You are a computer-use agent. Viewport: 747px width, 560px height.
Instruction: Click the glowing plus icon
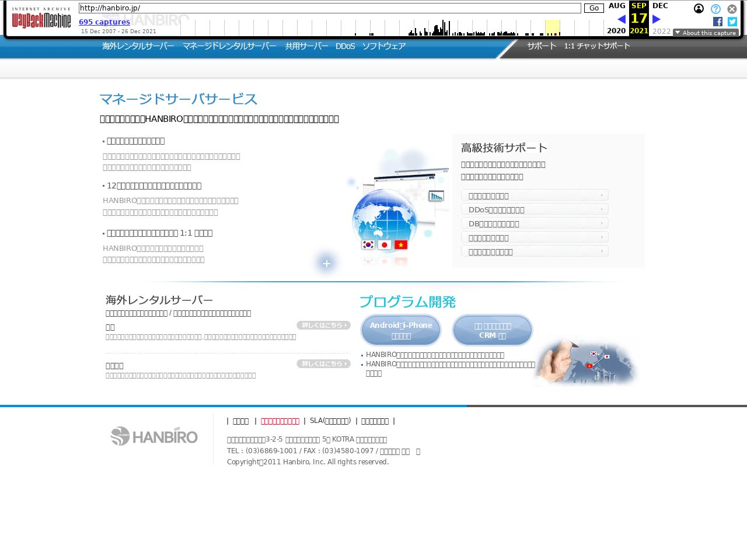click(x=326, y=264)
